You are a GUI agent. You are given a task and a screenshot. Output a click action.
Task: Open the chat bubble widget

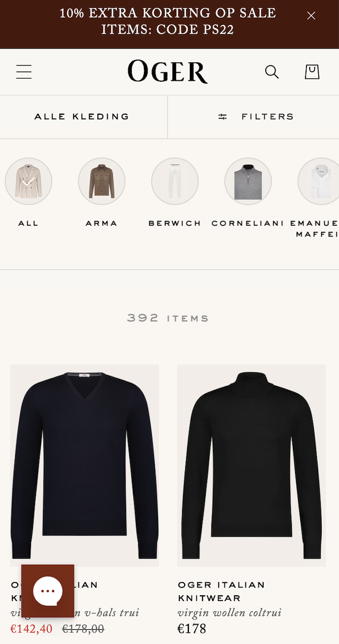(48, 591)
